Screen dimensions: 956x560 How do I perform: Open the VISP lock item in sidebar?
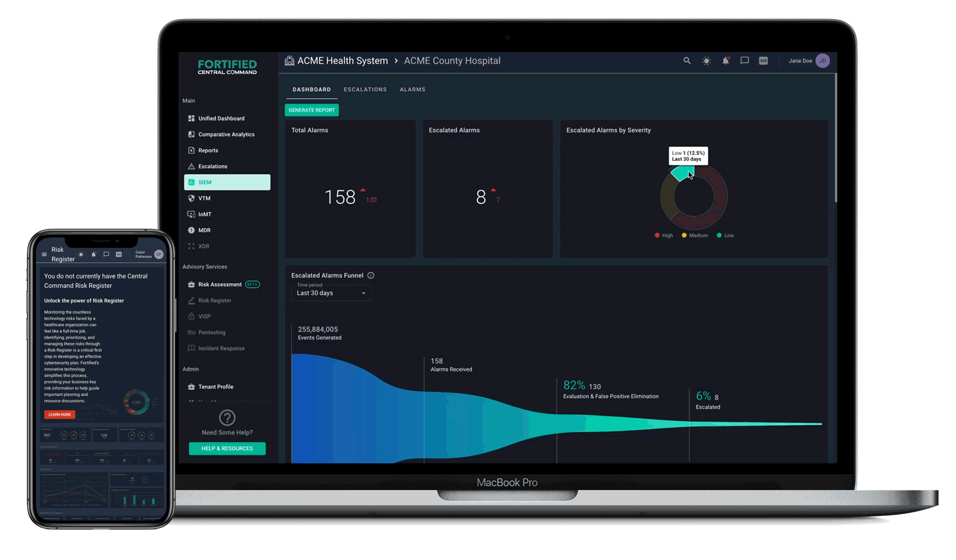[x=227, y=317]
